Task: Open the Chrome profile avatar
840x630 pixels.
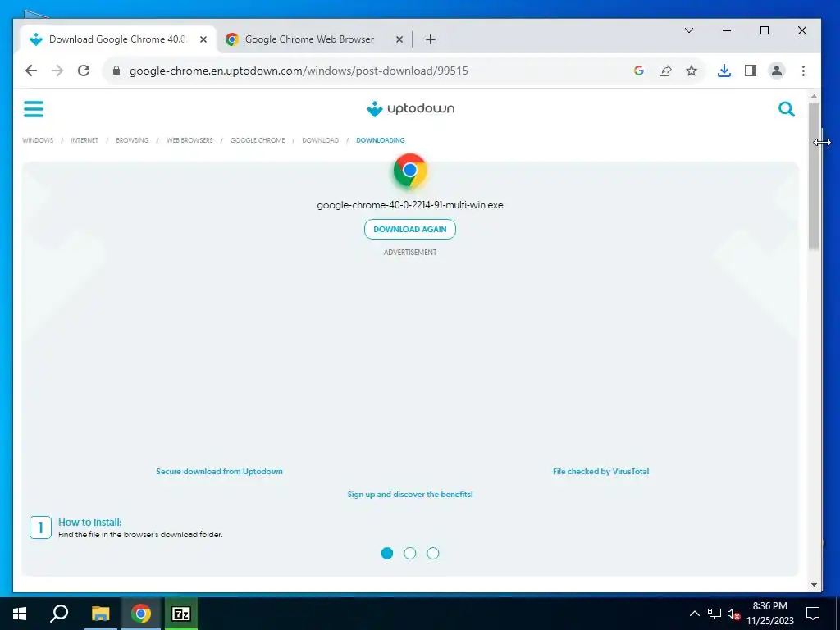Action: tap(777, 71)
